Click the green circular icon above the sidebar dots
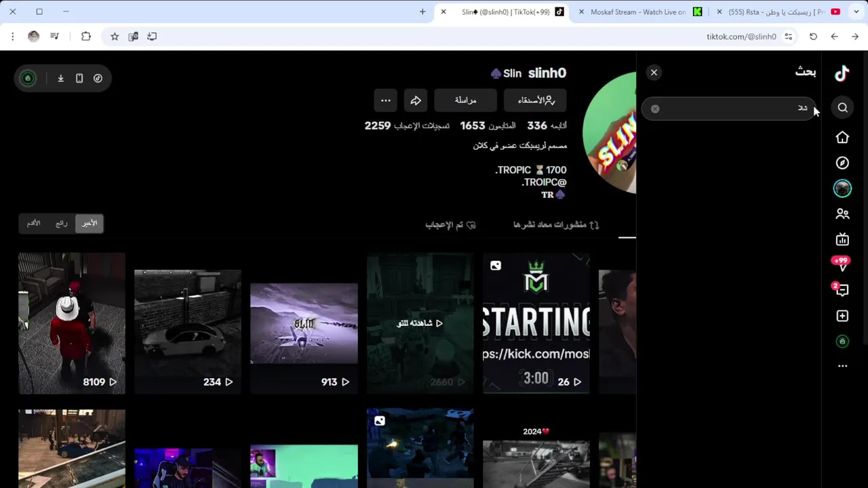The height and width of the screenshot is (488, 868). [x=842, y=342]
